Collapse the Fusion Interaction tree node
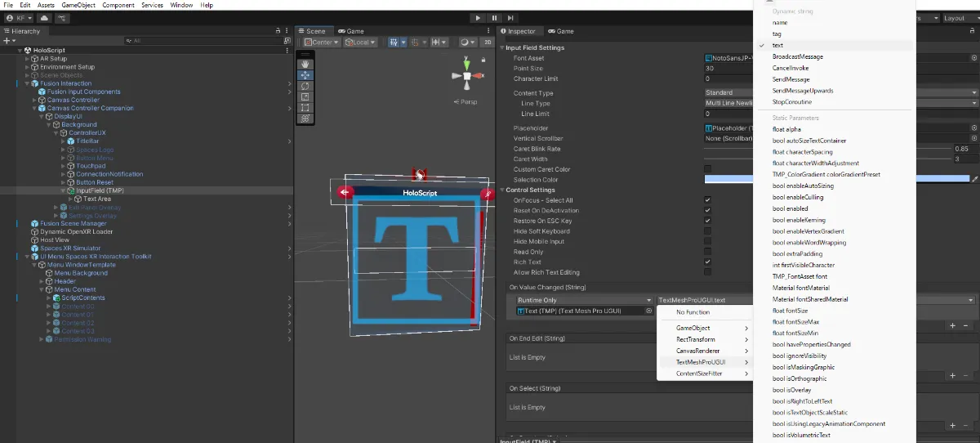The width and height of the screenshot is (980, 443). coord(26,83)
